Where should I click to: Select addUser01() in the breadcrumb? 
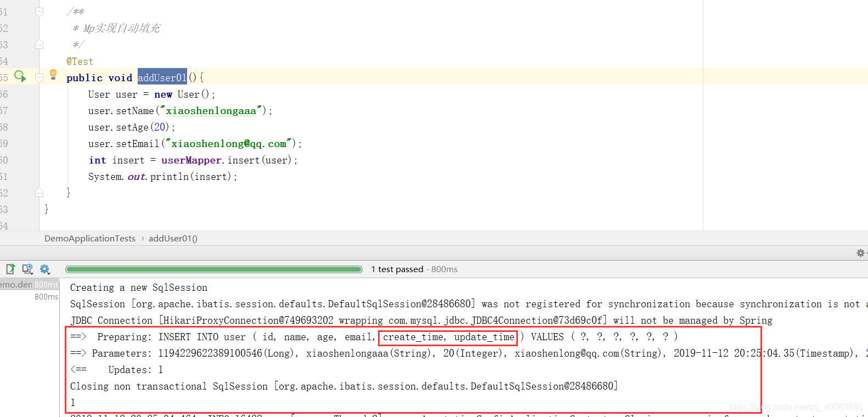pyautogui.click(x=173, y=238)
